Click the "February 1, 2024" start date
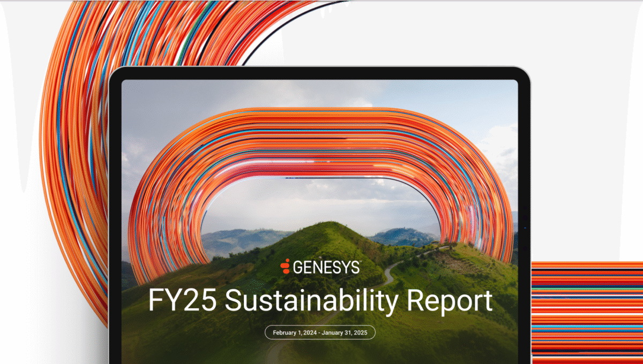The image size is (643, 364). [x=295, y=332]
